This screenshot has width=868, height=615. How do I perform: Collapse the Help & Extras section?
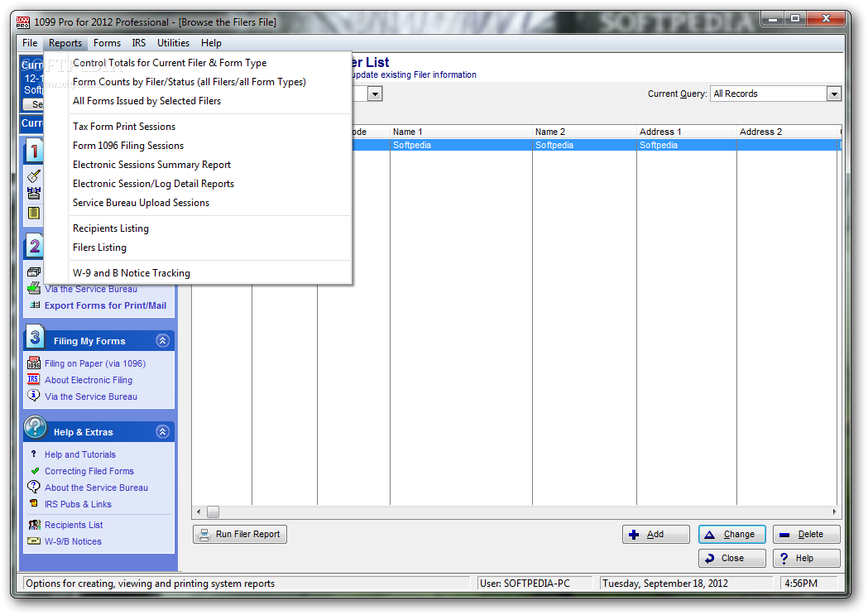tap(162, 431)
